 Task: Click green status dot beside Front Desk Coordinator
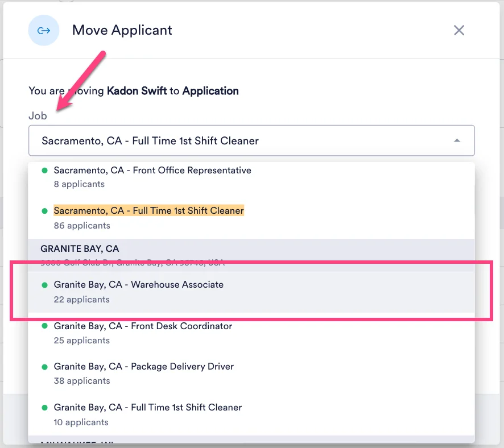tap(45, 326)
